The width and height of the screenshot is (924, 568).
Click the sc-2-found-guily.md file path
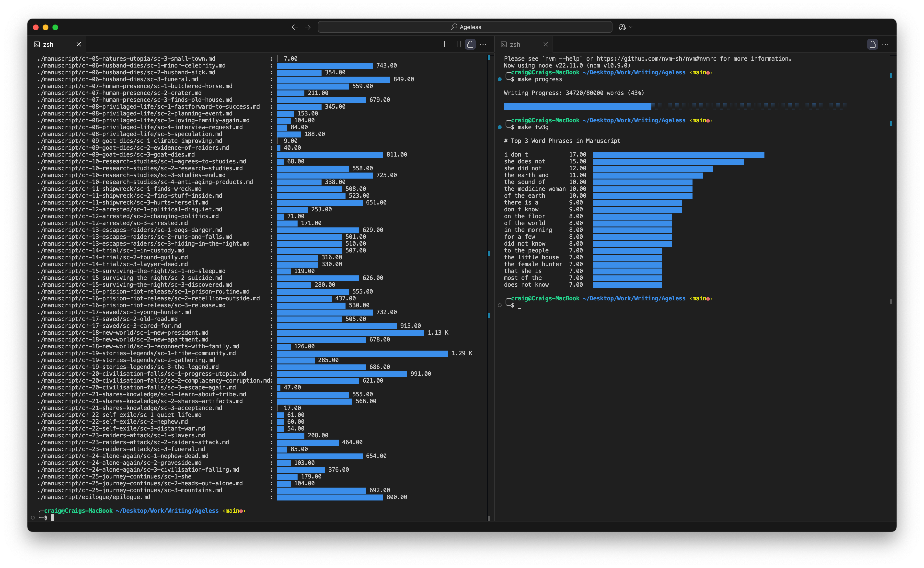[x=112, y=257]
